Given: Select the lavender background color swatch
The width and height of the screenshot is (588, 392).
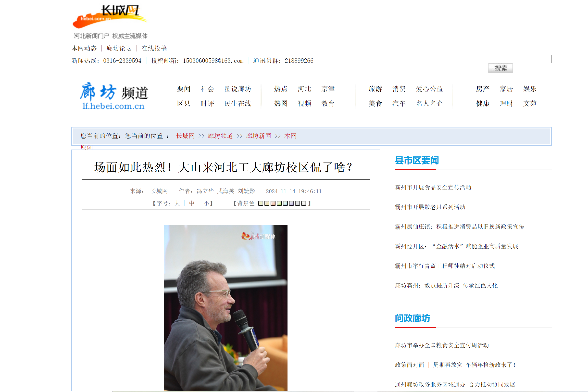Looking at the screenshot, I should click(x=291, y=203).
